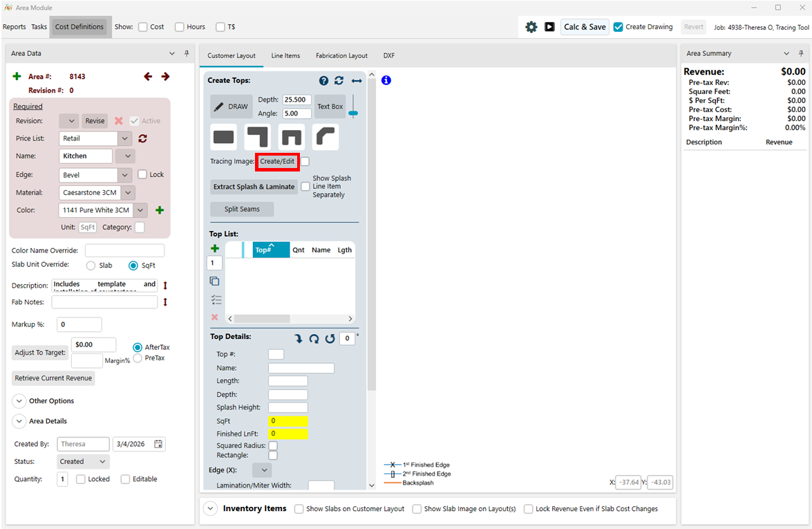Image resolution: width=812 pixels, height=529 pixels.
Task: Open Cost Definitions menu
Action: tap(79, 27)
